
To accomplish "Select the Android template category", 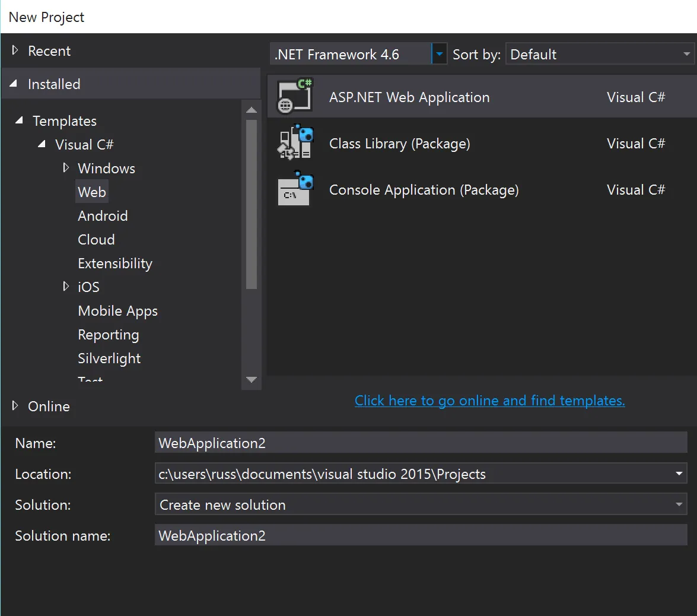I will click(x=103, y=216).
